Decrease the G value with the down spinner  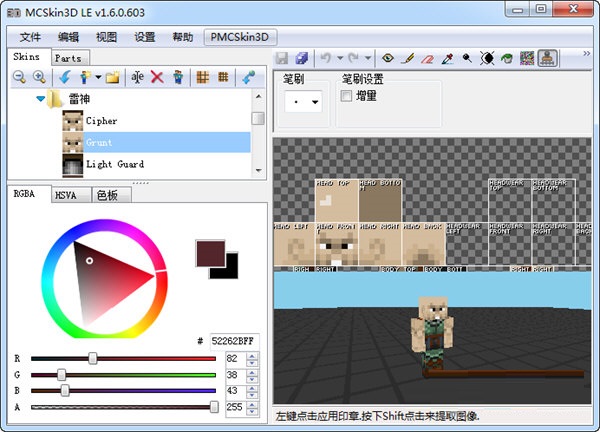point(252,379)
